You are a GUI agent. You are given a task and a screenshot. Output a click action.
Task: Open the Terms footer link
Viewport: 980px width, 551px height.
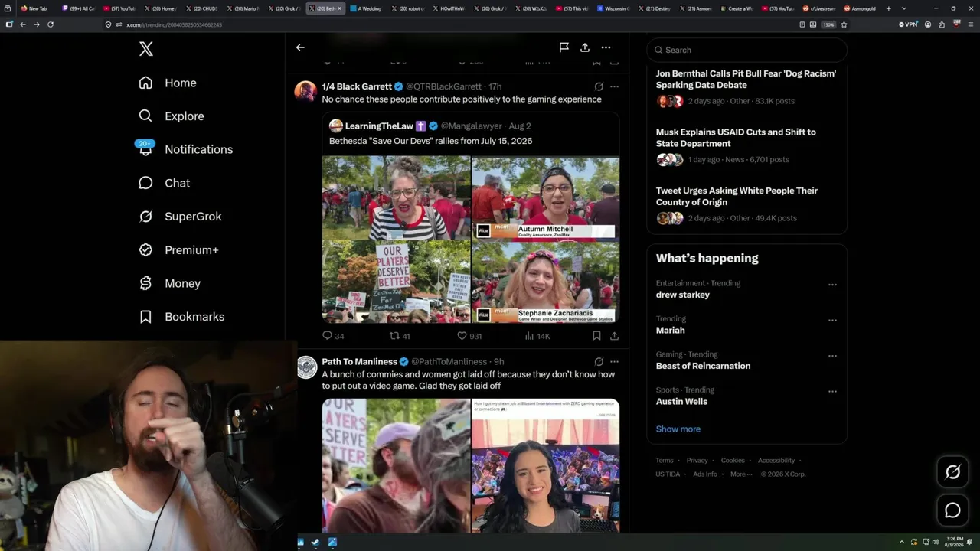point(665,461)
